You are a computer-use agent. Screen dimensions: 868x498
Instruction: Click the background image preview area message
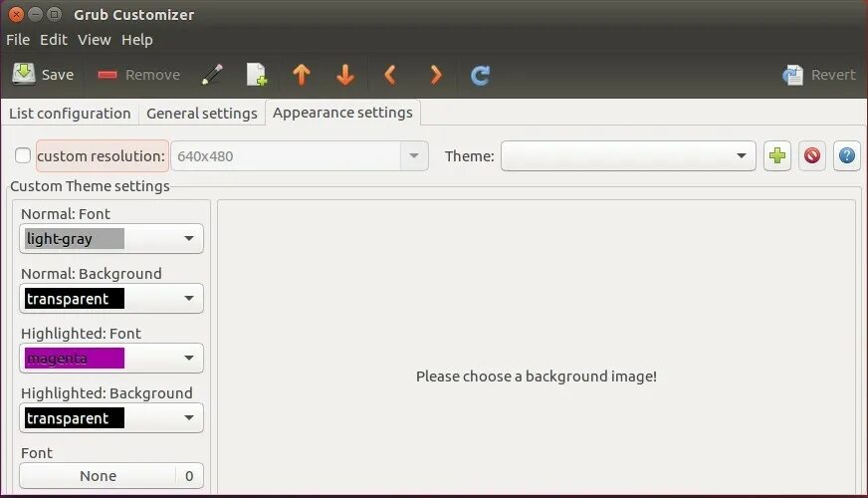pyautogui.click(x=537, y=376)
